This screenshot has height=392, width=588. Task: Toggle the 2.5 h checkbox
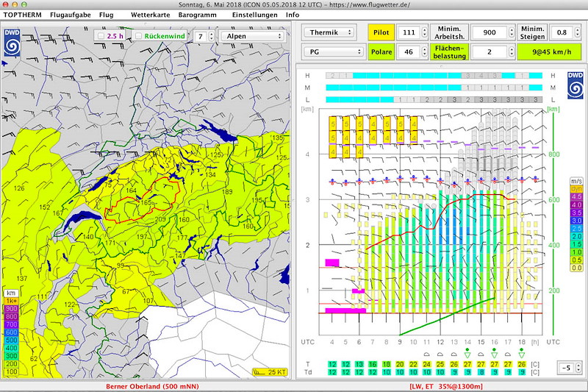coord(101,36)
